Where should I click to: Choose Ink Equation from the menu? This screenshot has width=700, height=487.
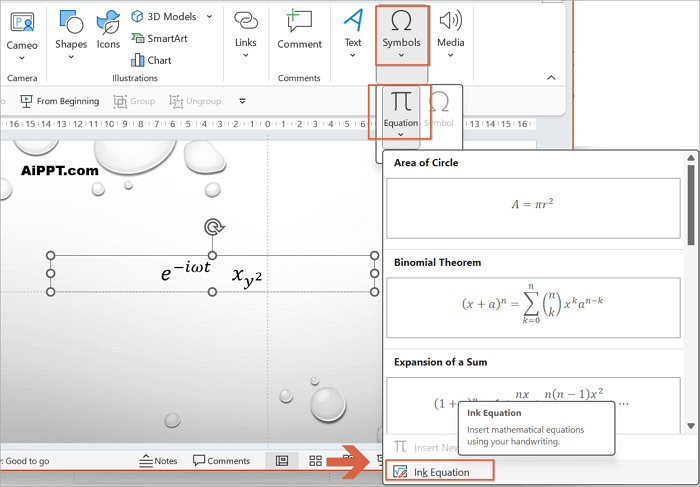click(x=440, y=472)
